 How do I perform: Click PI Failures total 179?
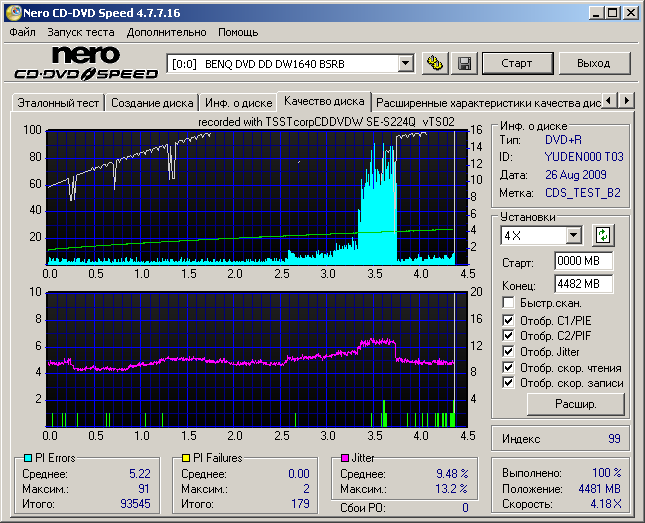(300, 504)
